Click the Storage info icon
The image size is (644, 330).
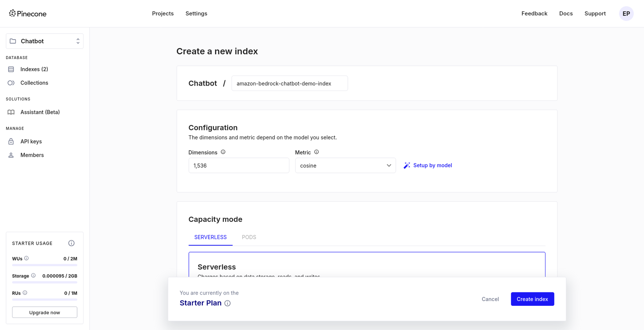coord(33,275)
